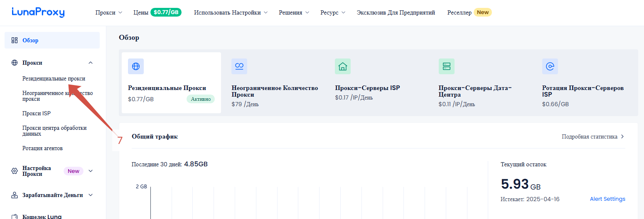
Task: Click the house icon for ISP proxies
Action: [x=343, y=66]
